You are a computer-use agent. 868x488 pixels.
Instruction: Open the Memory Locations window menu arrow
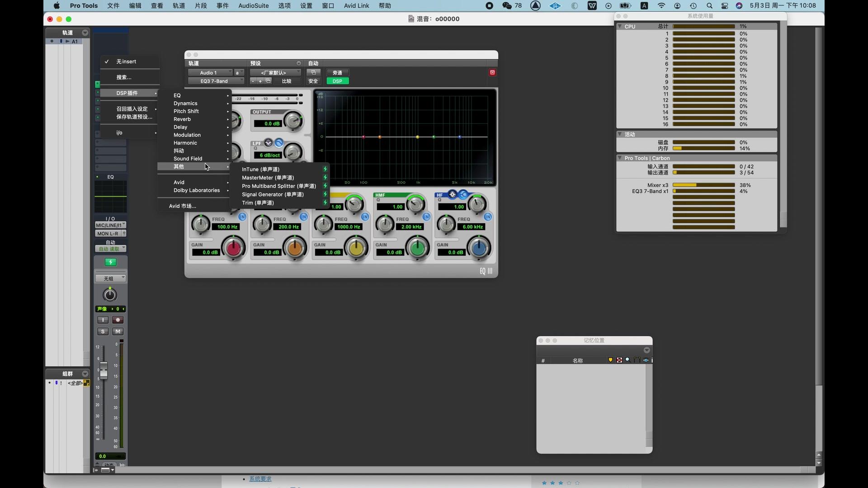coord(647,350)
